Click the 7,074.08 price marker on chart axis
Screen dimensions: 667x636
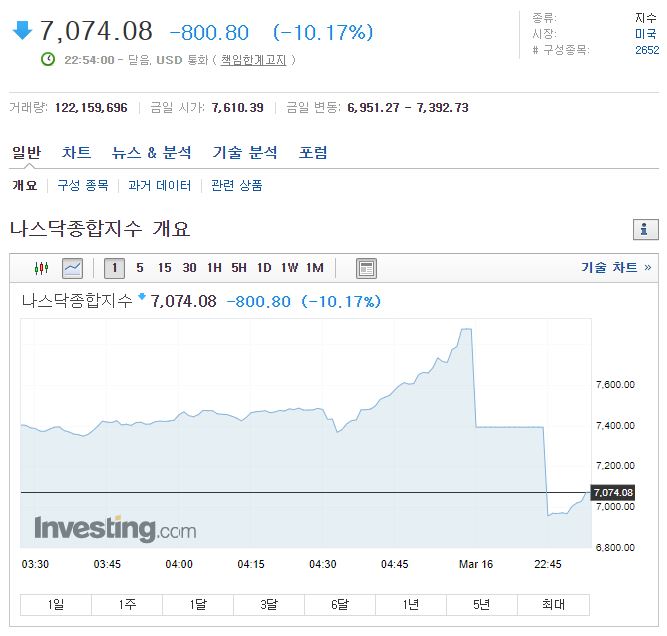[613, 492]
